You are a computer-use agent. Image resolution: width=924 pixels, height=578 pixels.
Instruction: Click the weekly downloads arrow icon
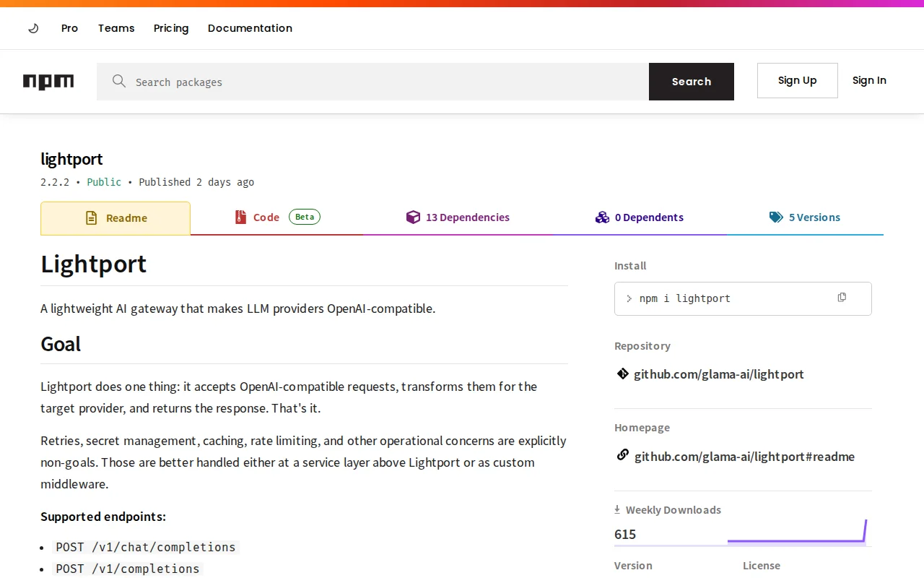(617, 509)
